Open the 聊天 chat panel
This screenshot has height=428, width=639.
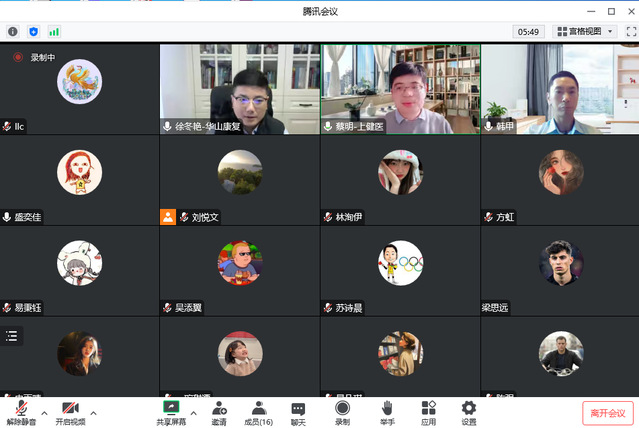coord(298,412)
